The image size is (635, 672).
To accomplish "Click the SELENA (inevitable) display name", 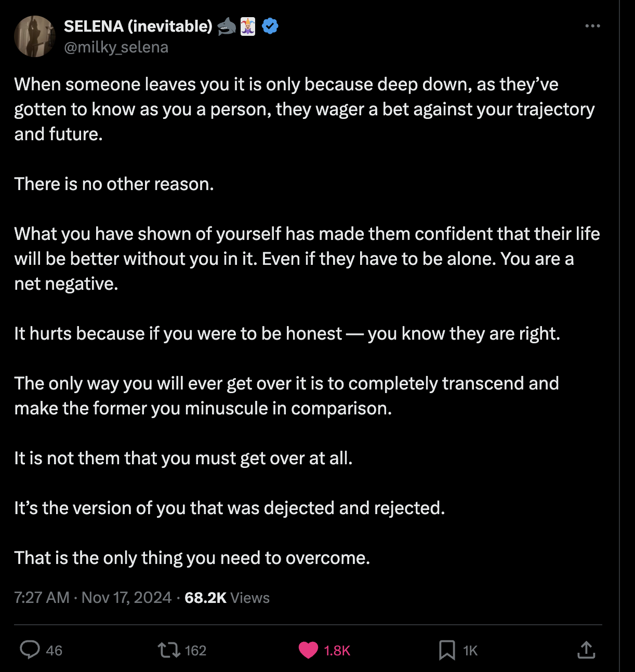I will (x=138, y=26).
